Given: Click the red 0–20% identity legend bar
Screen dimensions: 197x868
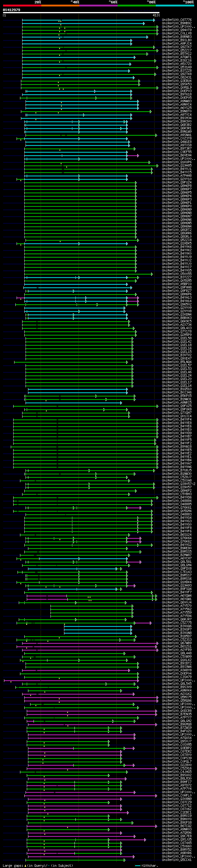Looking at the screenshot, I should [22, 6].
